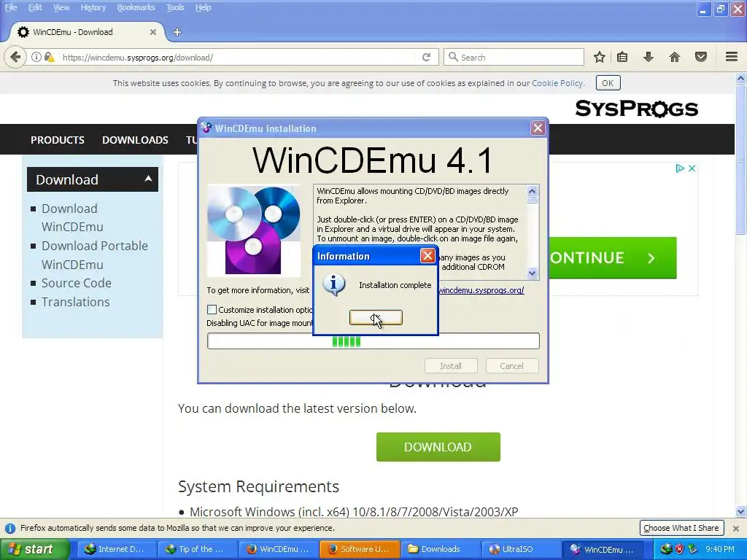This screenshot has height=560, width=747.
Task: Go to Firefox home page icon
Action: click(x=675, y=57)
